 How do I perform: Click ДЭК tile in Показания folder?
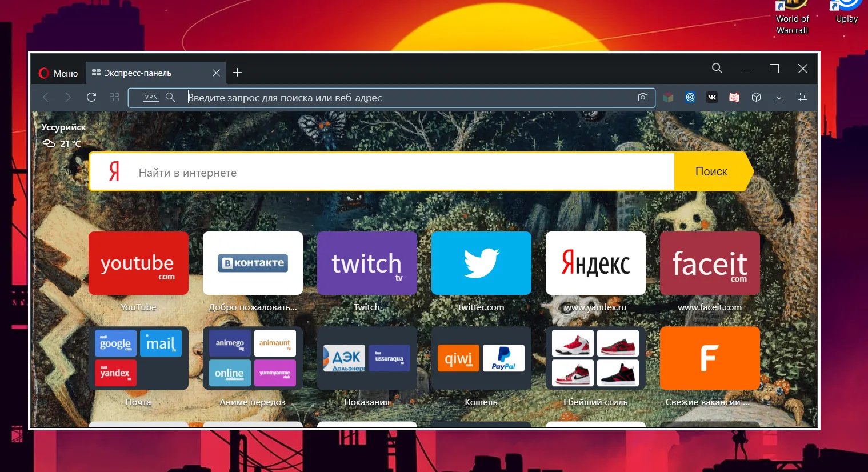(x=344, y=358)
